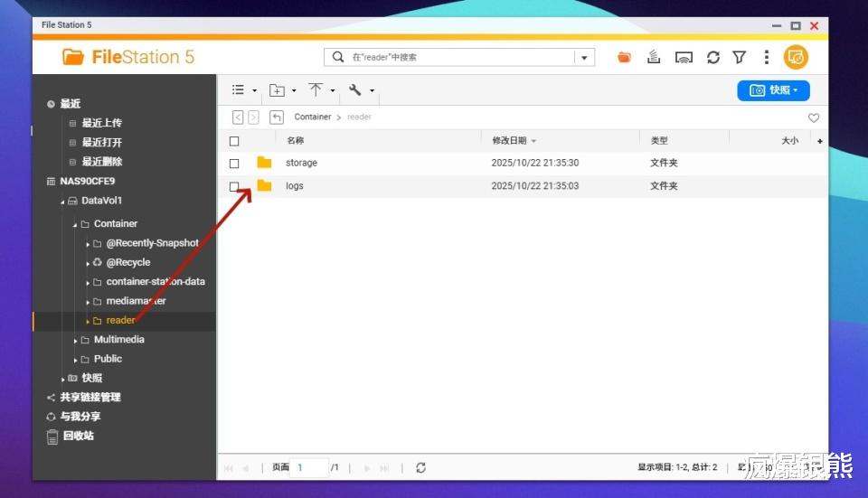Select container-station-data folder in tree

tap(156, 282)
